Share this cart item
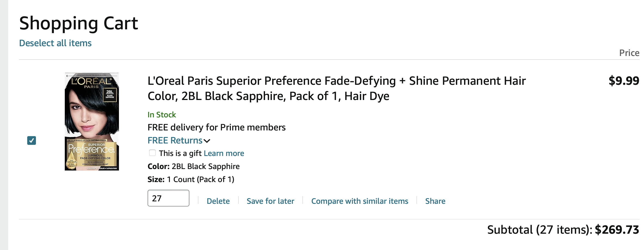This screenshot has height=250, width=644. pos(435,201)
